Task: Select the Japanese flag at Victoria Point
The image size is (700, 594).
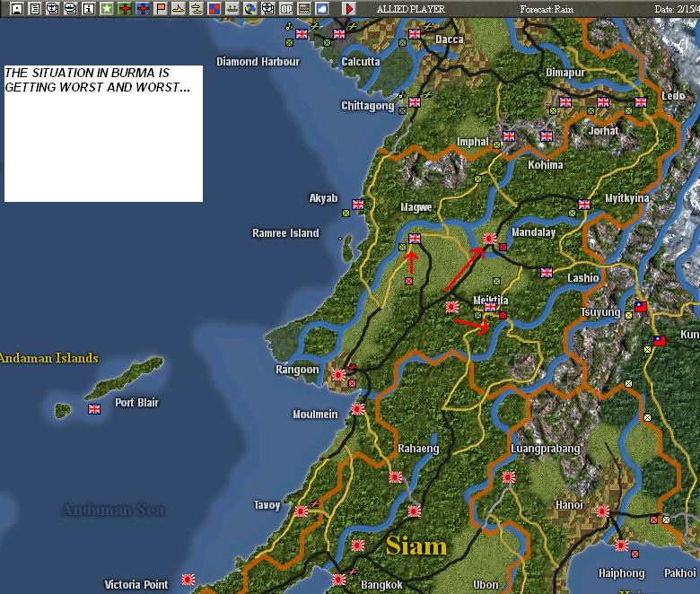Action: [188, 580]
